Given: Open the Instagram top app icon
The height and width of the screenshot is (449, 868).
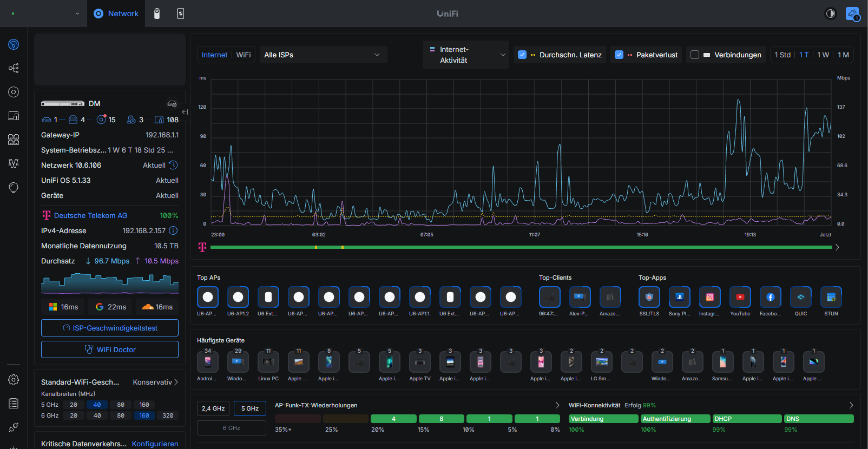Looking at the screenshot, I should pyautogui.click(x=710, y=297).
